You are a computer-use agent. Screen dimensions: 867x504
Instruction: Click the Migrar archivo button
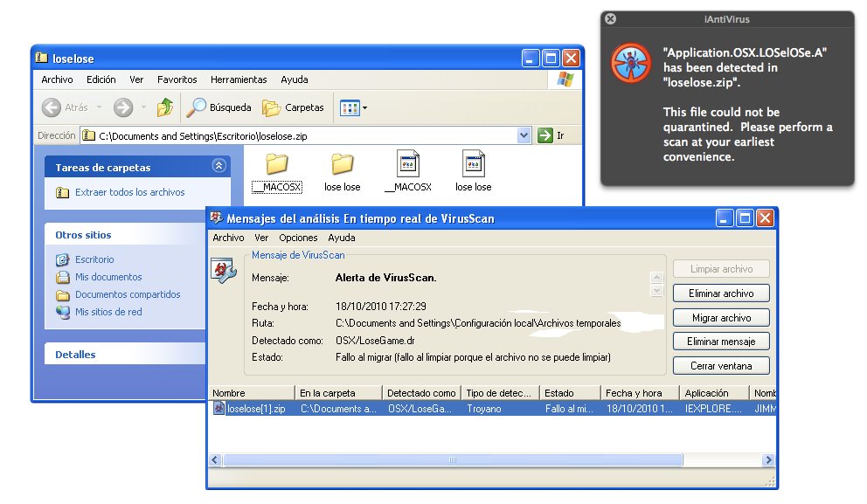click(x=721, y=318)
